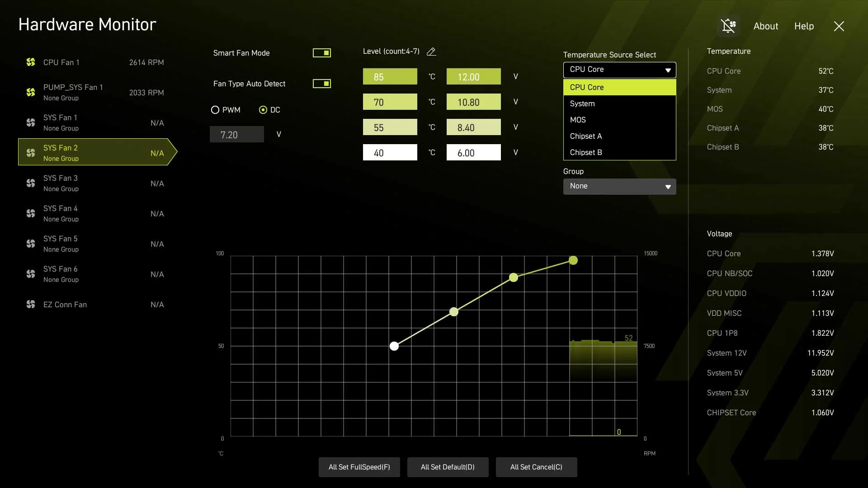Click the 10.80 V voltage field

coord(474,102)
